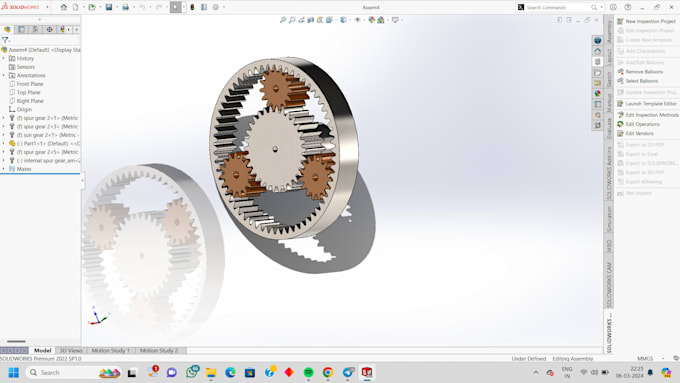The height and width of the screenshot is (383, 680).
Task: Open Google Chrome from the taskbar
Action: (x=328, y=373)
